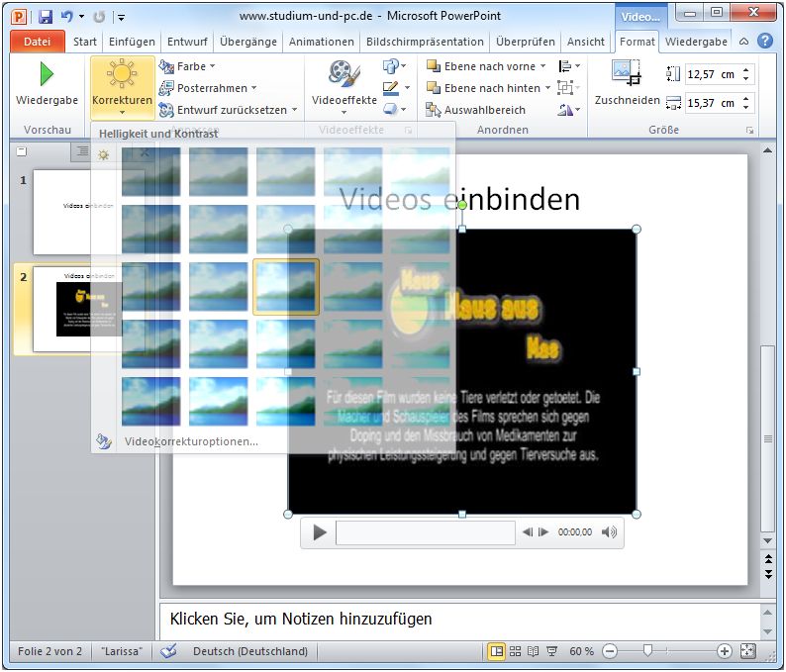This screenshot has width=786, height=672.
Task: Select slide 2 thumbnail
Action: click(89, 309)
